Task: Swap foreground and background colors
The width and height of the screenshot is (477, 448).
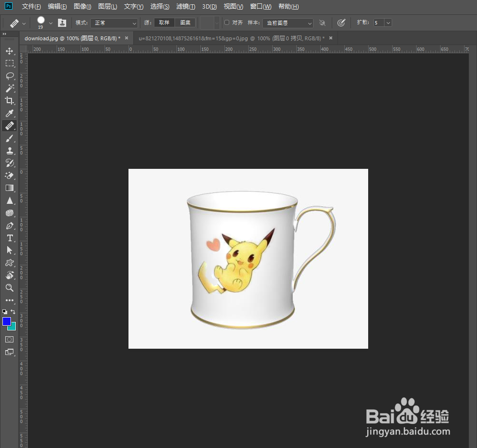Action: coord(13,312)
